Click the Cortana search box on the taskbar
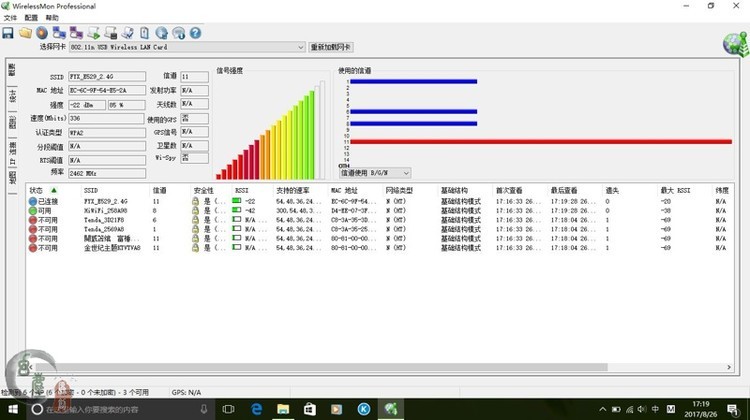Screen dimensions: 750x420 coord(120,409)
